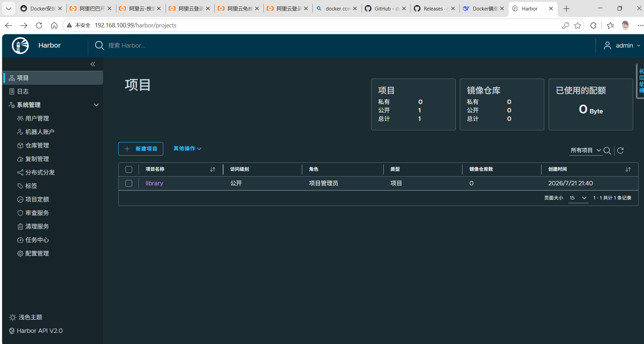The height and width of the screenshot is (344, 644).
Task: Refresh the project list
Action: point(620,151)
